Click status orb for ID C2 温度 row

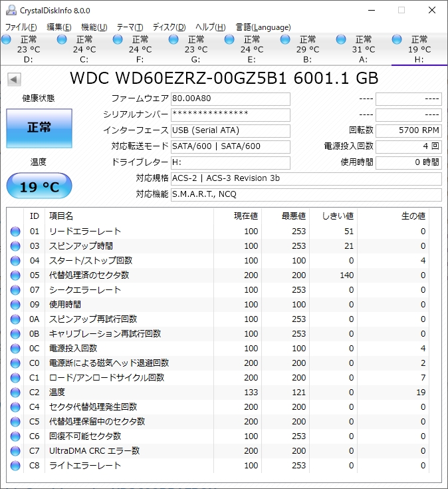tap(15, 393)
